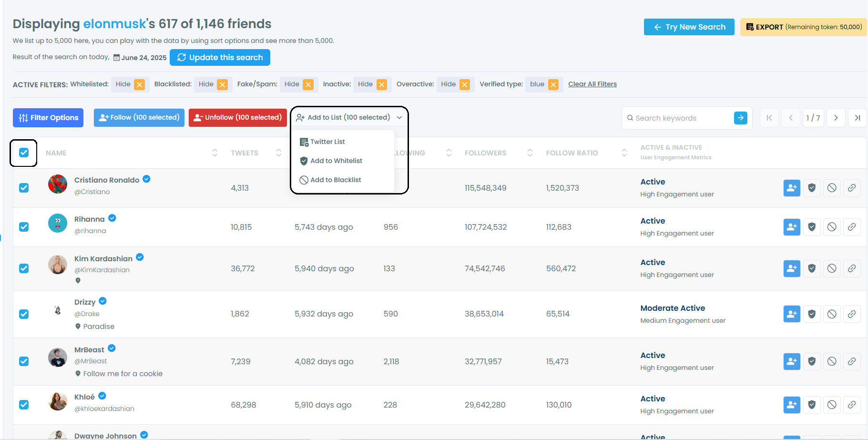Open elonmusk profile link in heading
Screen dimensions: 868x440
click(x=115, y=24)
